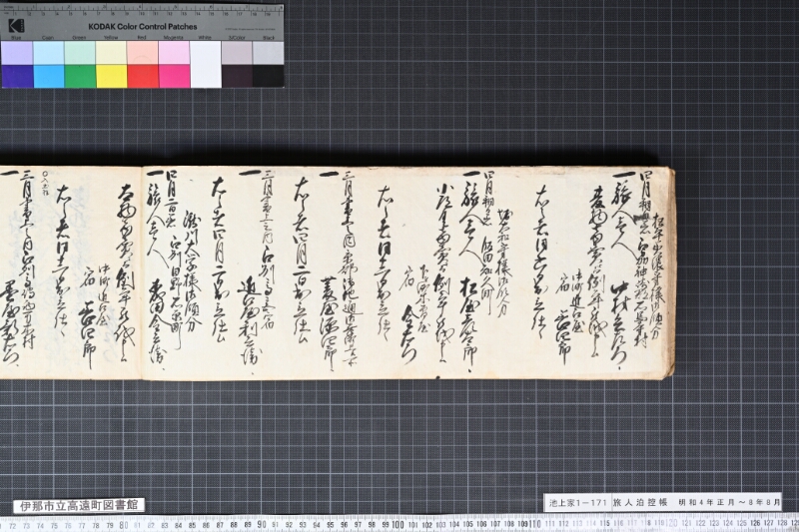The image size is (799, 532).
Task: Pick the solid green color patch
Action: (x=81, y=76)
